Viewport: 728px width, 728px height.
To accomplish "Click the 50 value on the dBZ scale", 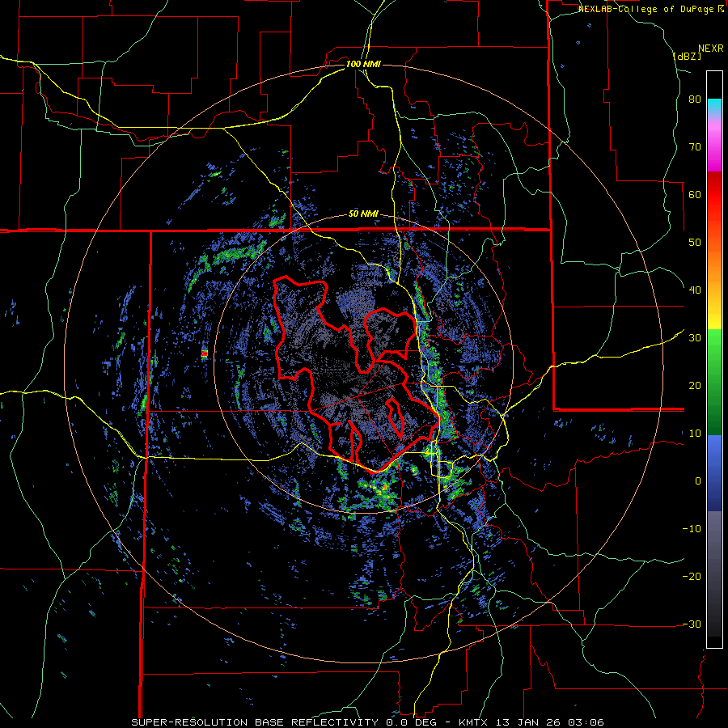I will coord(695,243).
